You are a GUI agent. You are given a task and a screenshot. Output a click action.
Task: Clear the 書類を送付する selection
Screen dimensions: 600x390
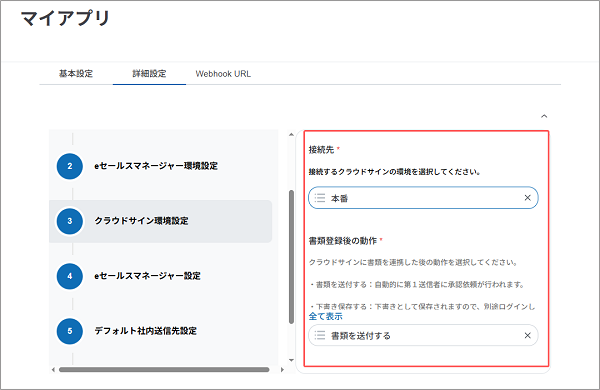pyautogui.click(x=527, y=335)
